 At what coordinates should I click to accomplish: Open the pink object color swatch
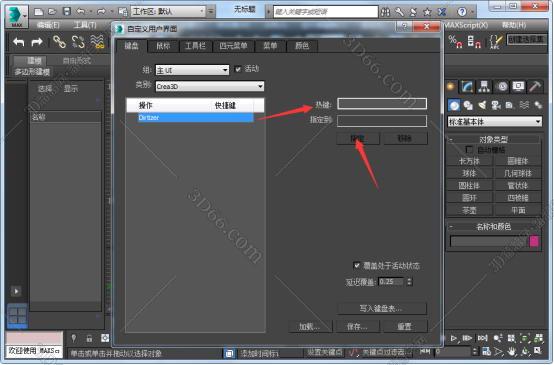tap(534, 241)
